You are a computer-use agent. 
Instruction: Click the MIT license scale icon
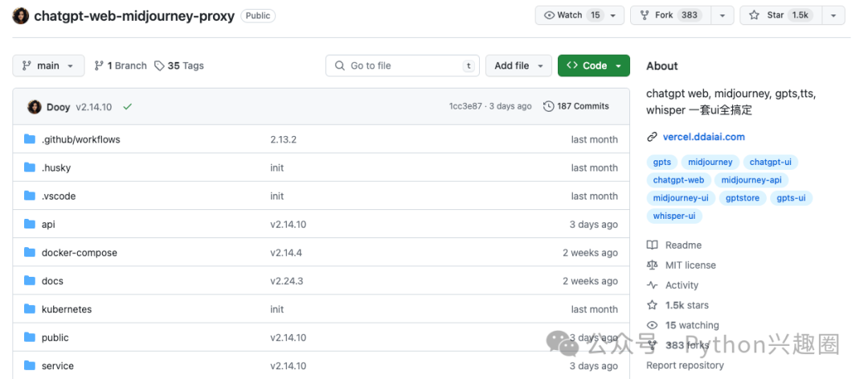click(653, 265)
